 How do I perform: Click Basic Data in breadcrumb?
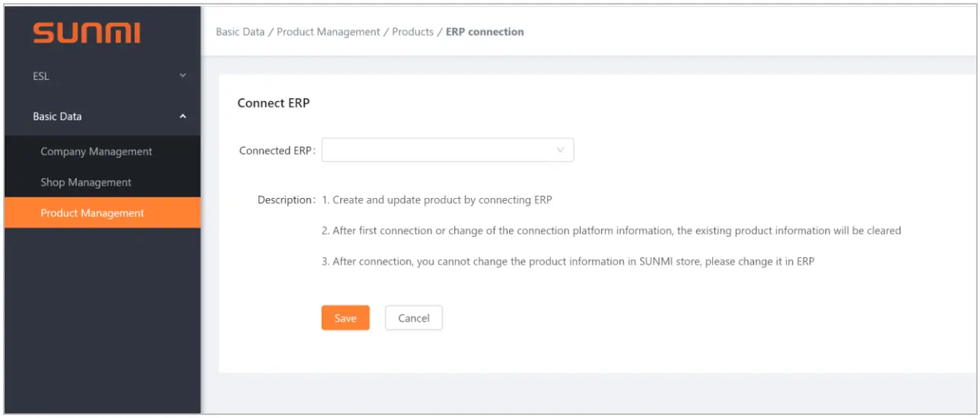tap(240, 32)
